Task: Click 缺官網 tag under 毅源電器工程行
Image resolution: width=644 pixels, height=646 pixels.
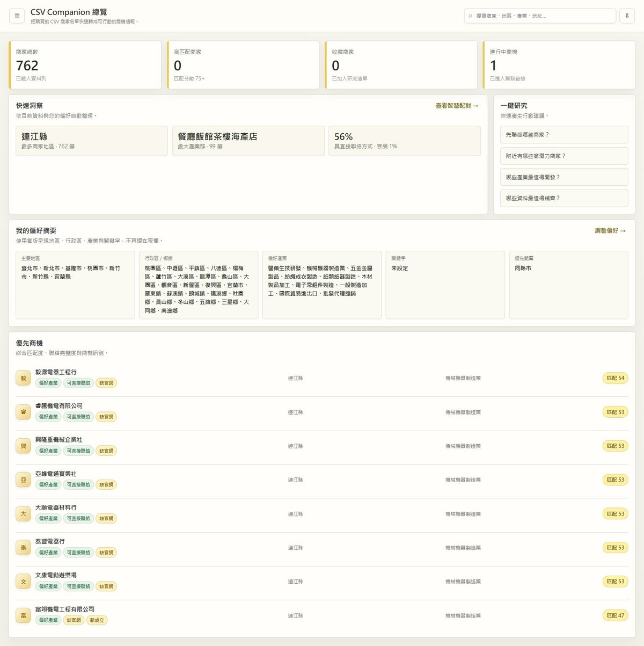Action: point(106,383)
